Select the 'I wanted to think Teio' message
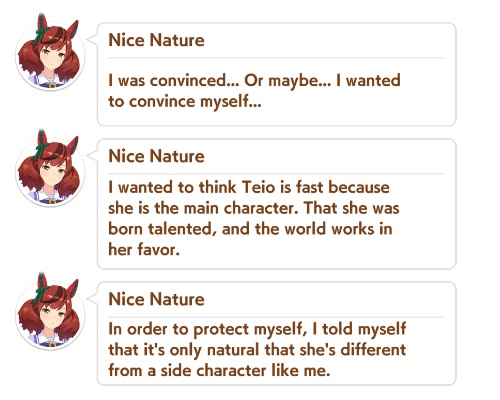Image resolution: width=500 pixels, height=400 pixels. [254, 218]
